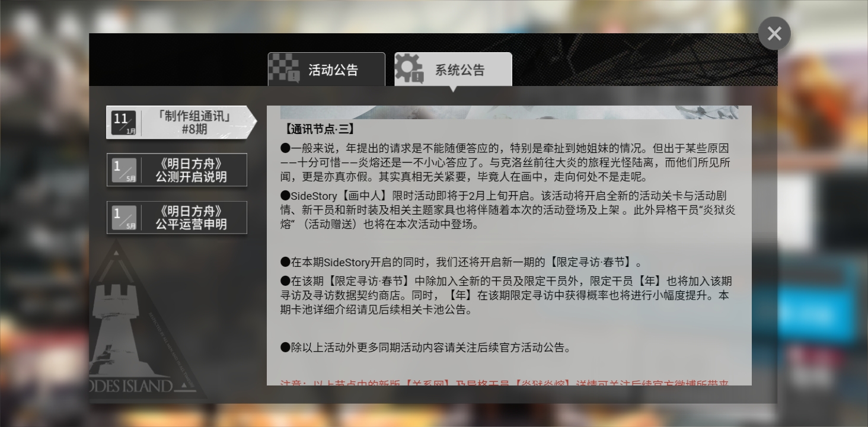The image size is (868, 427).
Task: Click the gear icon on 系统公告
Action: point(409,68)
